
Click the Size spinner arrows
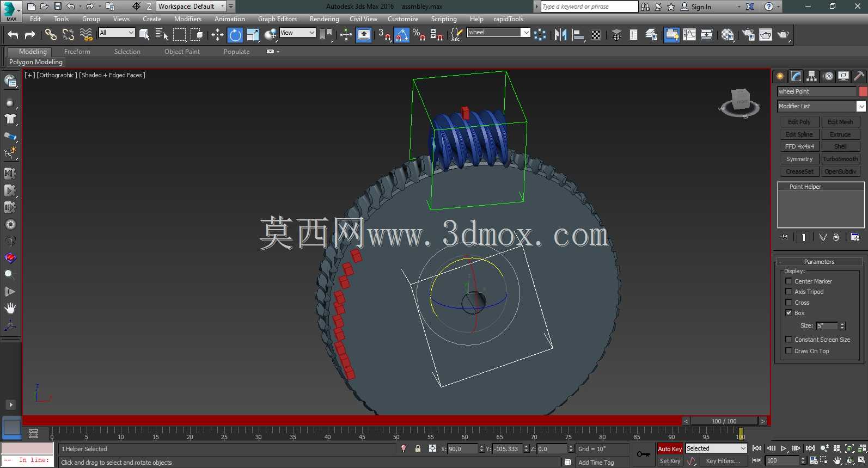(x=842, y=326)
